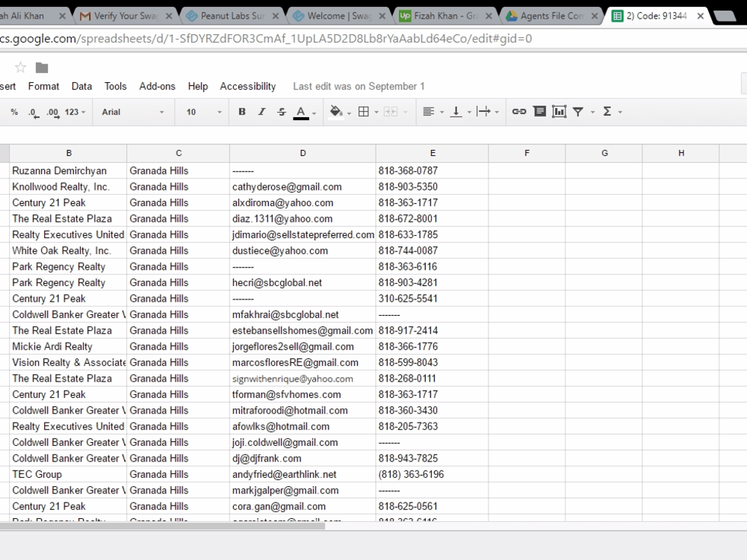The width and height of the screenshot is (747, 560).
Task: Select cell 'White Oak Realty, Inc.'
Action: click(x=68, y=250)
